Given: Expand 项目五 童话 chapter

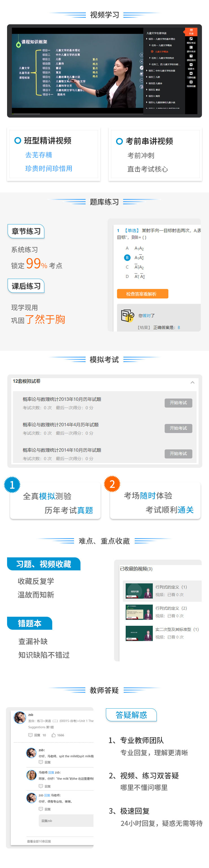Looking at the screenshot, I should [153, 90].
